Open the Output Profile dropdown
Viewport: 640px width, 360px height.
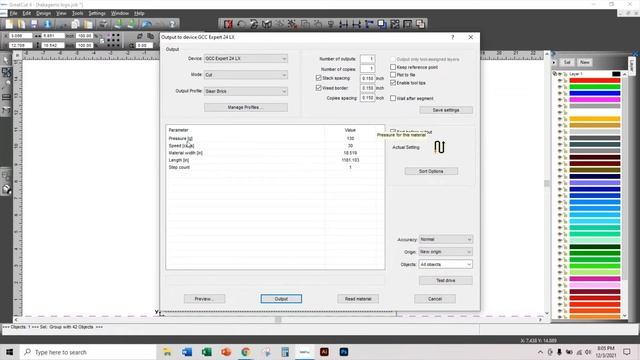click(246, 91)
